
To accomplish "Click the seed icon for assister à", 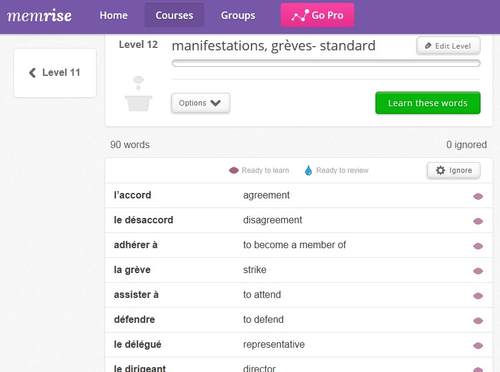I will tap(478, 296).
